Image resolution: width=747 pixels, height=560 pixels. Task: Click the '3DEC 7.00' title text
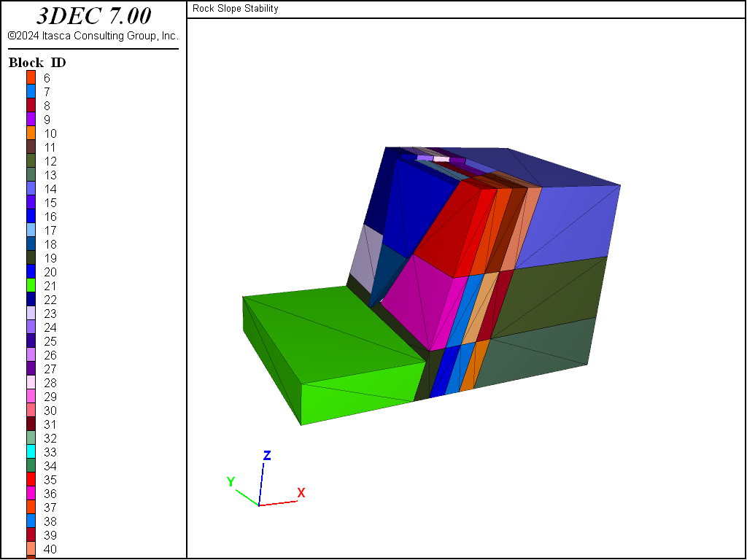pos(93,16)
